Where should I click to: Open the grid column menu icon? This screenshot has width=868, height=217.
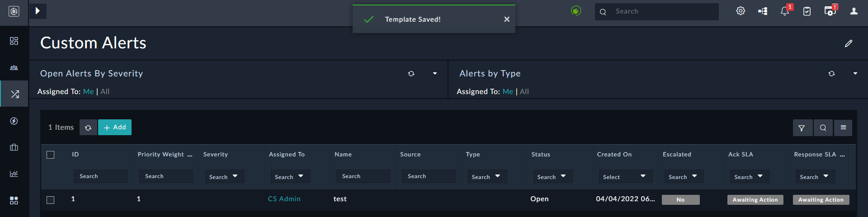tap(843, 128)
